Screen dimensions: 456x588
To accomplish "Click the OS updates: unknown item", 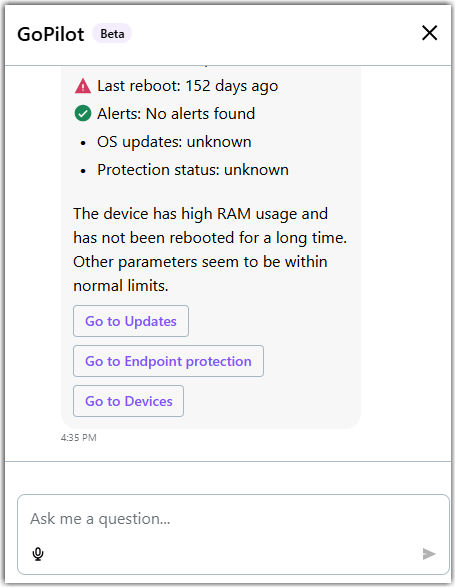I will click(x=174, y=142).
